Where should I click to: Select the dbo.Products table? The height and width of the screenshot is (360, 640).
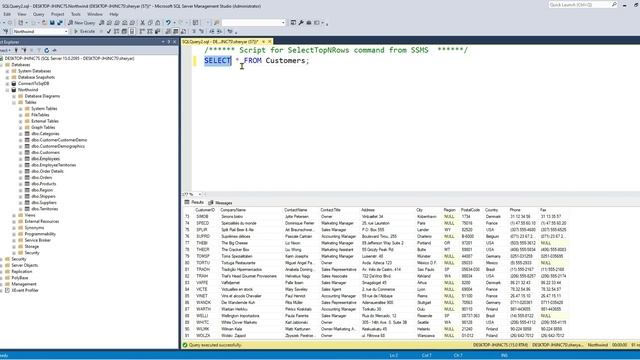44,184
